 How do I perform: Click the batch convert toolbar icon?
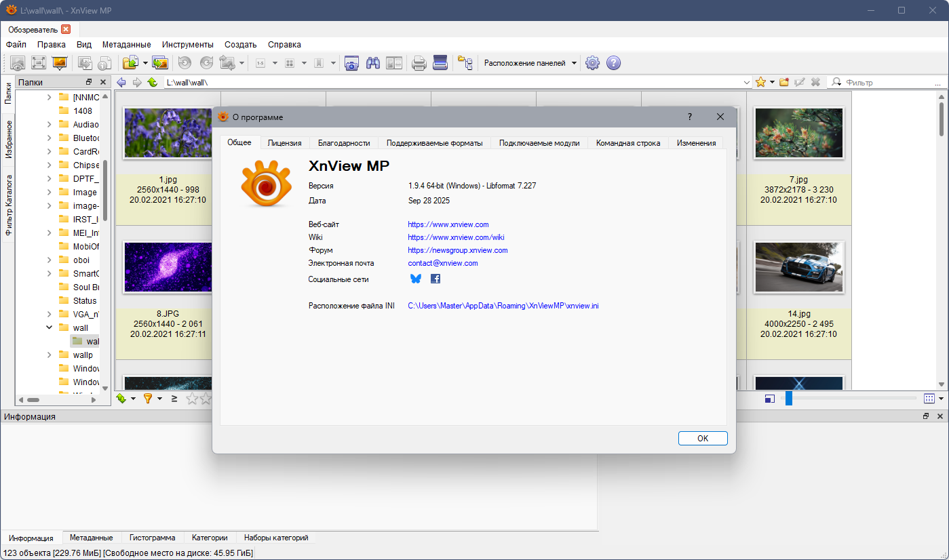[160, 63]
